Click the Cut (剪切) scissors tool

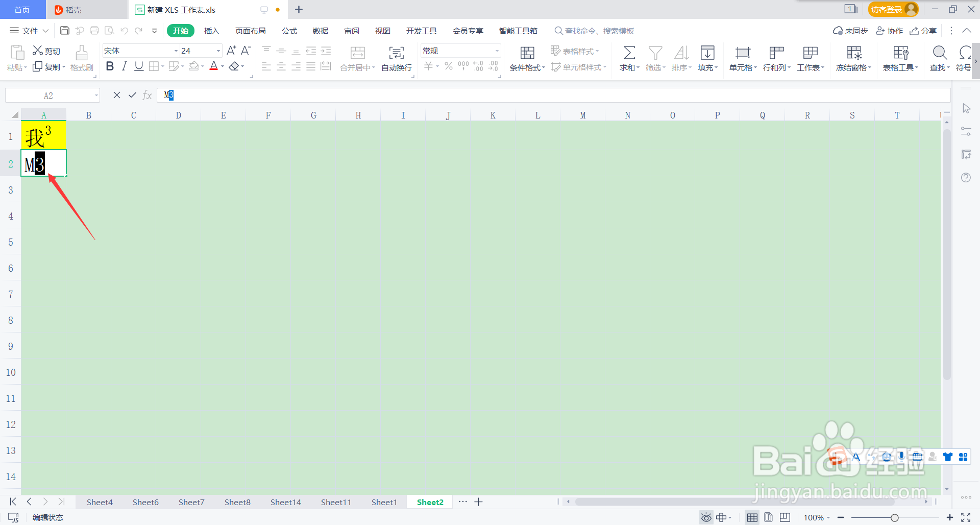(x=46, y=51)
